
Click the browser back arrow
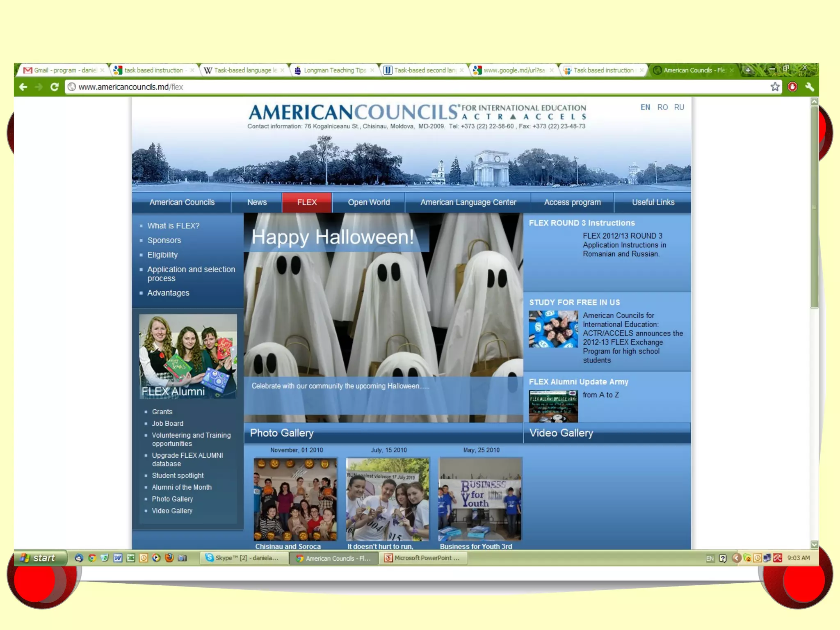point(23,87)
